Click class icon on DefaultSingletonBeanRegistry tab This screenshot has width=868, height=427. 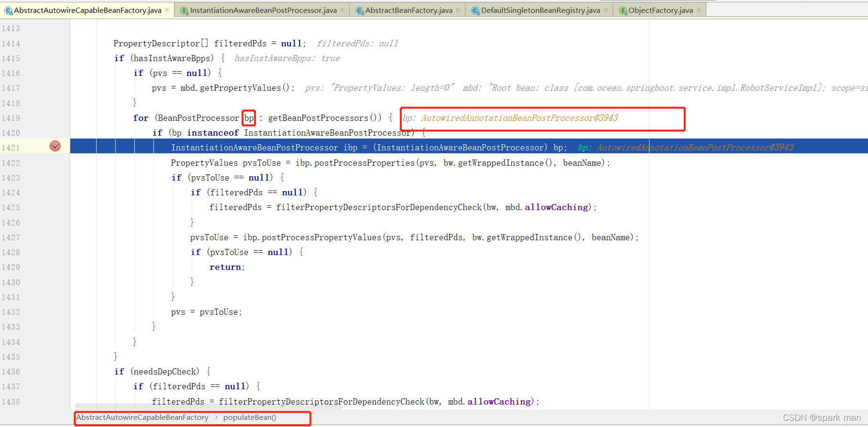475,11
